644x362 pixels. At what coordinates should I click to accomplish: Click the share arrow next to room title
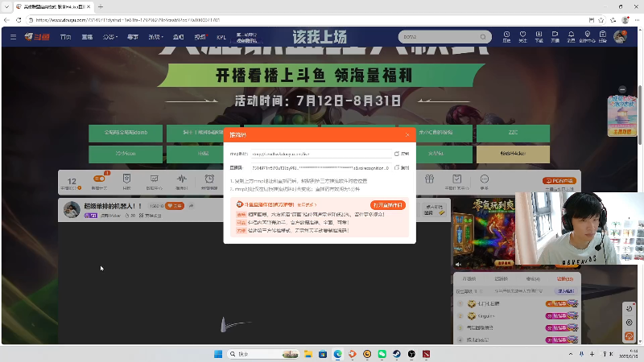pyautogui.click(x=191, y=206)
